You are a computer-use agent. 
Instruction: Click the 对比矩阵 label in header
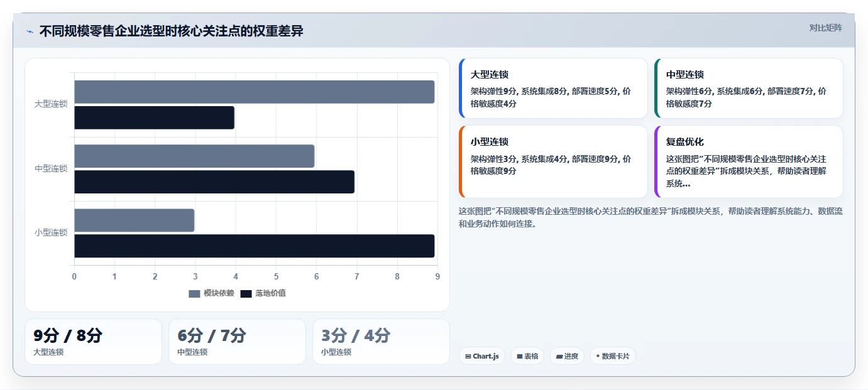(x=825, y=28)
